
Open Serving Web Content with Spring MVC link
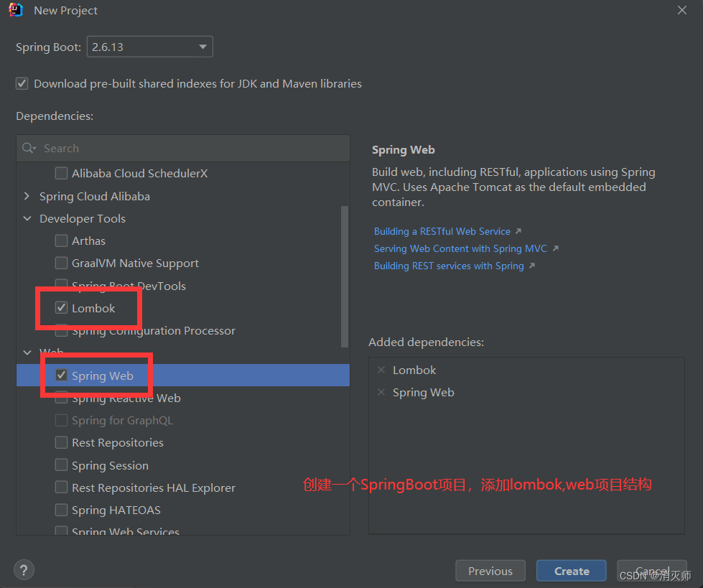point(460,248)
